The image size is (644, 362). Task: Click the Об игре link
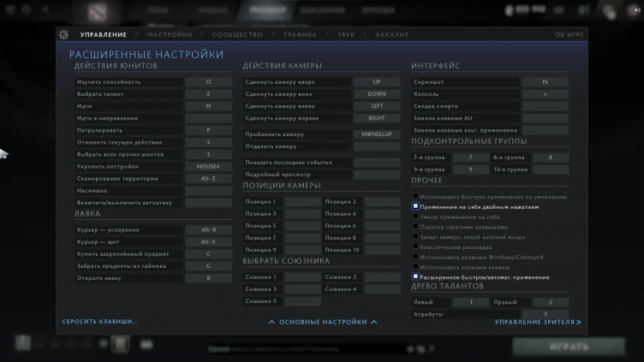pyautogui.click(x=569, y=35)
